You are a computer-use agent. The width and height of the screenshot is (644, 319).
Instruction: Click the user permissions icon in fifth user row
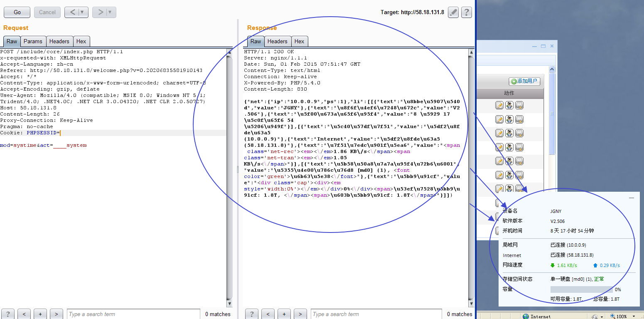[x=509, y=161]
